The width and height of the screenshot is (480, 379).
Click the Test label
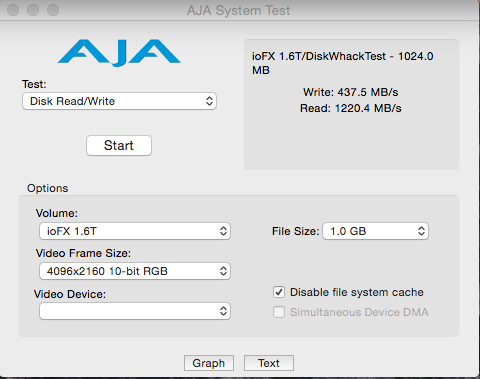pyautogui.click(x=34, y=84)
